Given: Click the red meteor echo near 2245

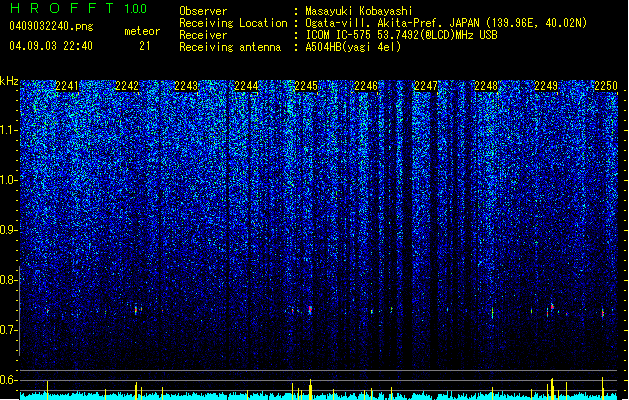Looking at the screenshot, I should coord(310,309).
